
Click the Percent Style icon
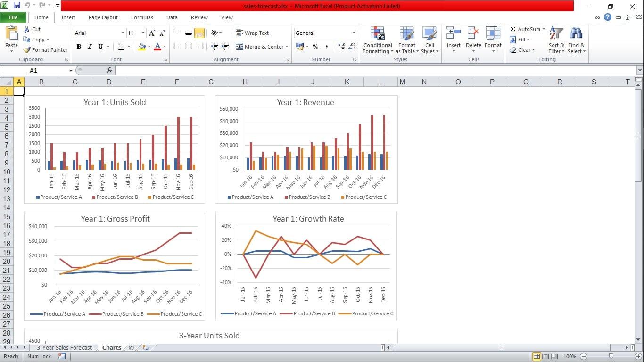tap(314, 47)
